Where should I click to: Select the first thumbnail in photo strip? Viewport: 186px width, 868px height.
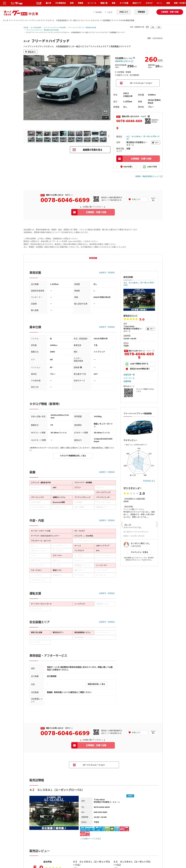coord(31,133)
